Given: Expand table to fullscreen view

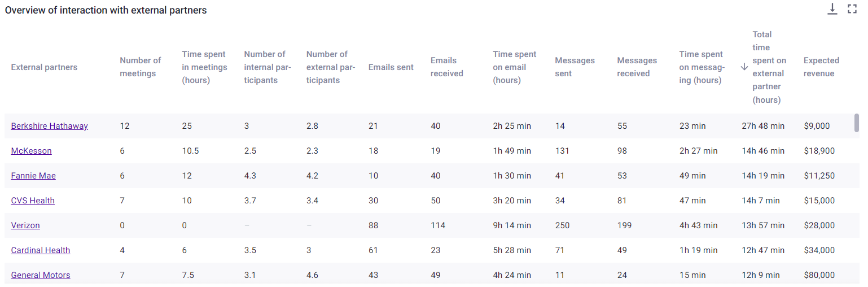Looking at the screenshot, I should 852,8.
